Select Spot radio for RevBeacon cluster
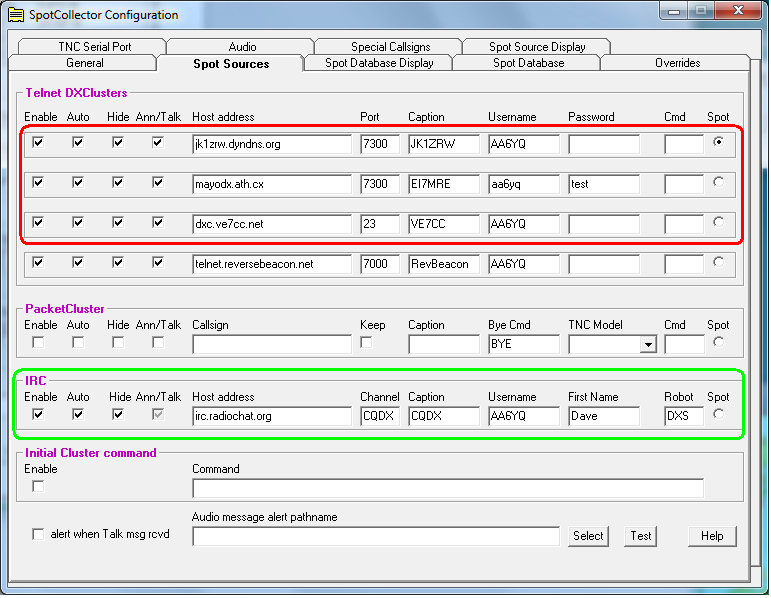Image resolution: width=771 pixels, height=598 pixels. click(x=718, y=262)
